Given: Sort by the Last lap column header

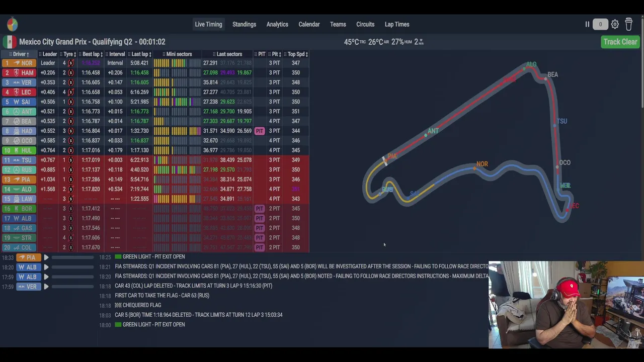Looking at the screenshot, I should tap(139, 54).
